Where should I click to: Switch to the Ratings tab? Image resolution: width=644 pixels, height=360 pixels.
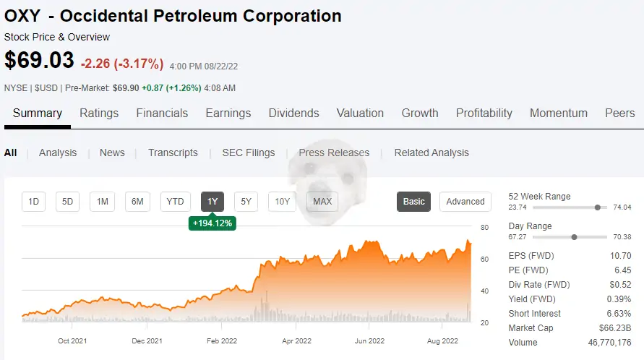99,113
